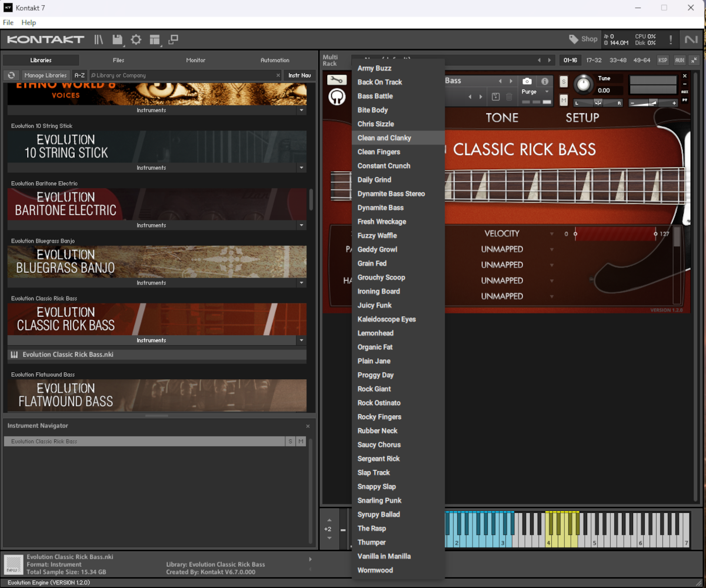Choose Clean and Clanky preset

point(398,138)
